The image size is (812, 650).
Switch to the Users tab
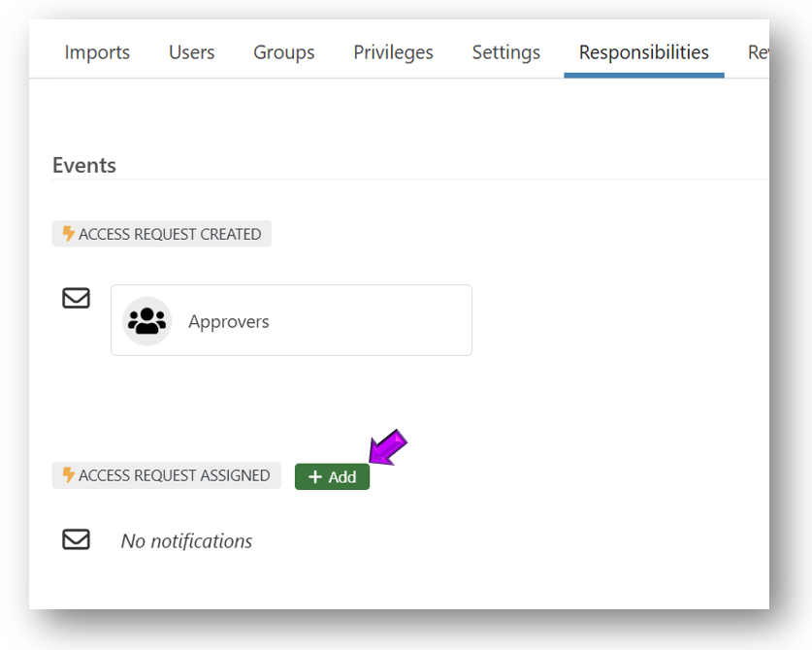tap(191, 52)
